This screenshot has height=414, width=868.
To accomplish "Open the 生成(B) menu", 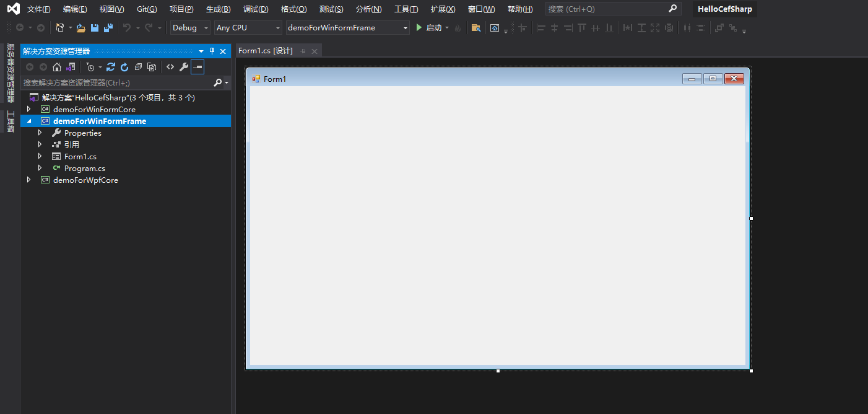I will 218,9.
